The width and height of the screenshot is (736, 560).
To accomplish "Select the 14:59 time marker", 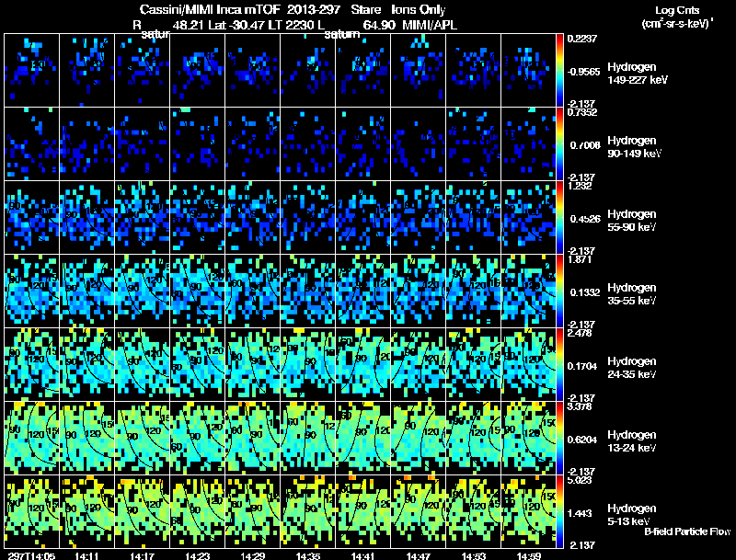I will [x=529, y=554].
